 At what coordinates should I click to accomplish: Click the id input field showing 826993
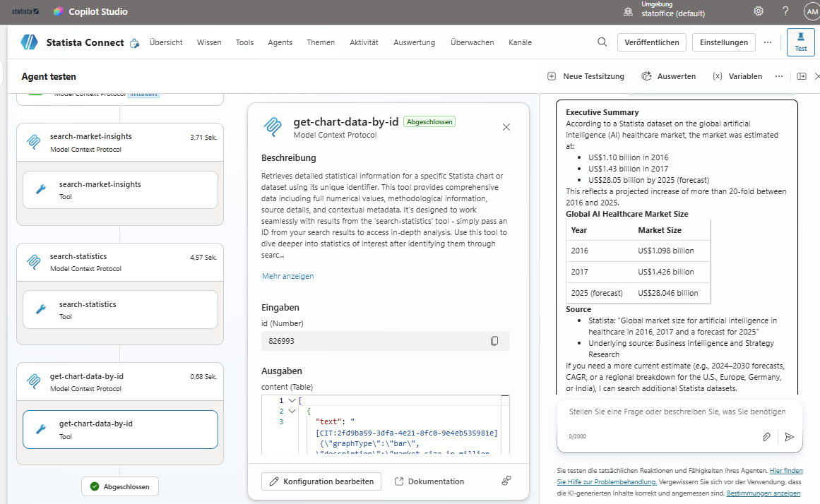coord(386,341)
